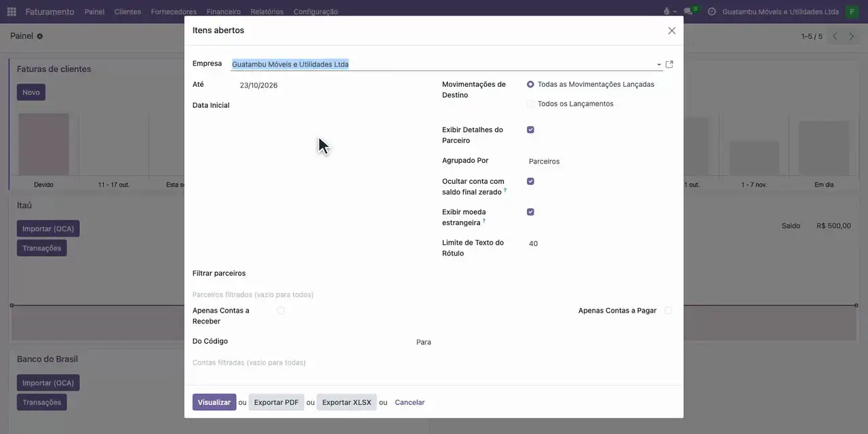
Task: Open the Fornecedores menu
Action: click(174, 12)
